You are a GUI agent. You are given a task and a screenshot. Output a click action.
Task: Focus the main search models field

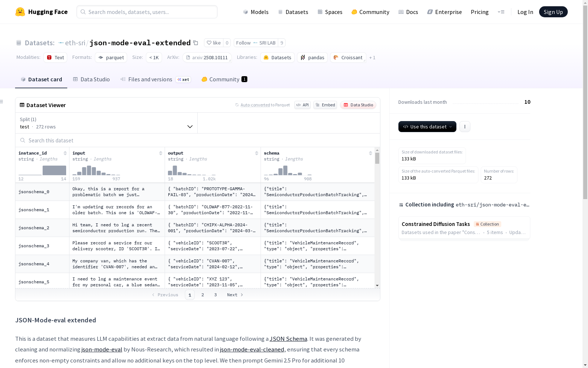147,12
